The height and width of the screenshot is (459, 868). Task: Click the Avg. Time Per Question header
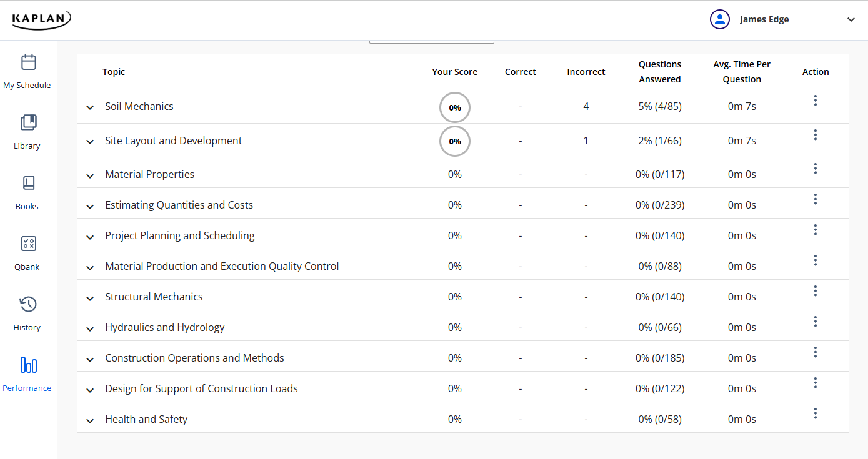[x=742, y=72]
